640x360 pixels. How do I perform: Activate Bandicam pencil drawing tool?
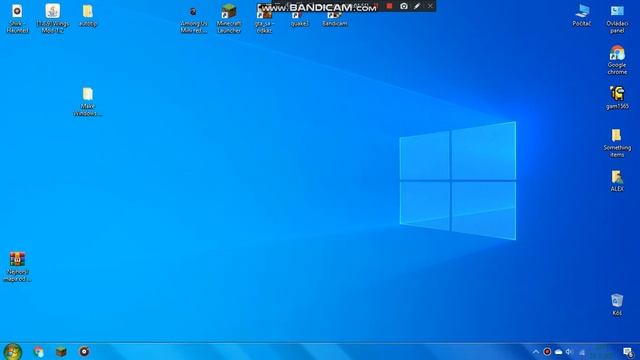417,6
